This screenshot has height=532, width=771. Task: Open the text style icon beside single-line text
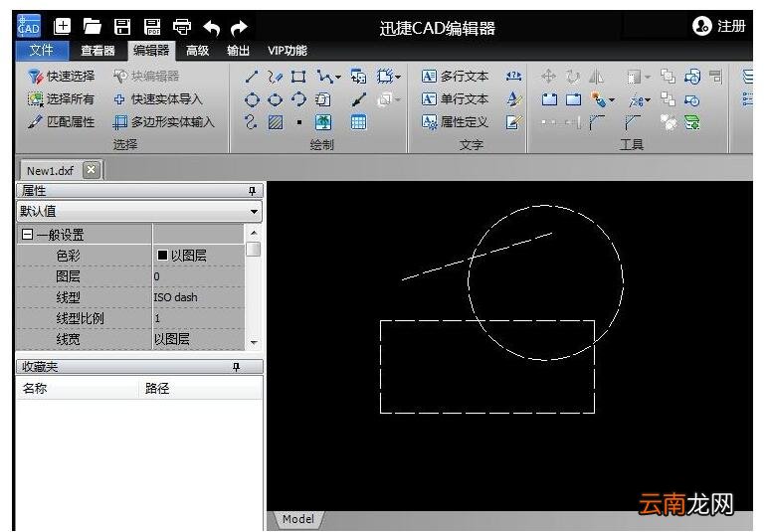514,99
